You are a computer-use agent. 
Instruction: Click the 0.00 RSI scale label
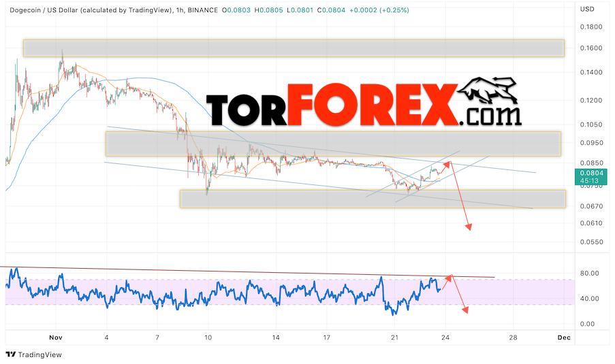587,324
